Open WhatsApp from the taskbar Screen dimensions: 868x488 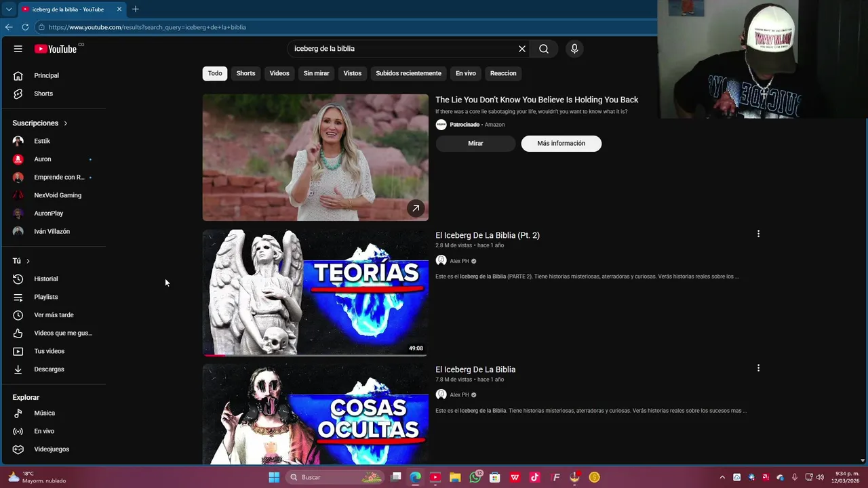coord(475,477)
